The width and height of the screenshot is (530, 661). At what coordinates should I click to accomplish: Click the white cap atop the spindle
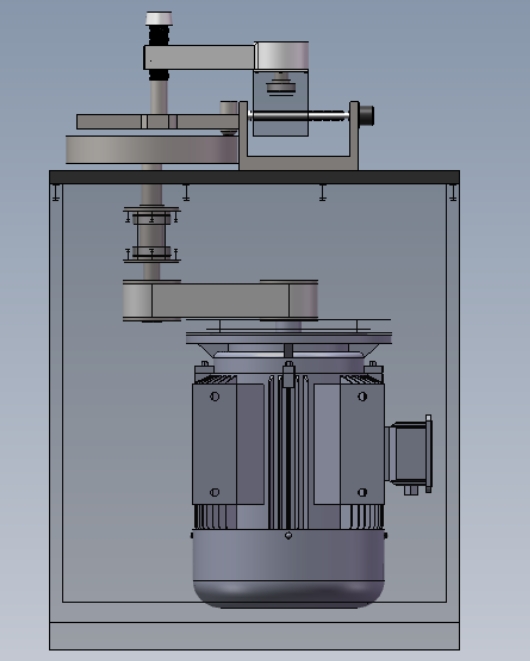click(159, 19)
